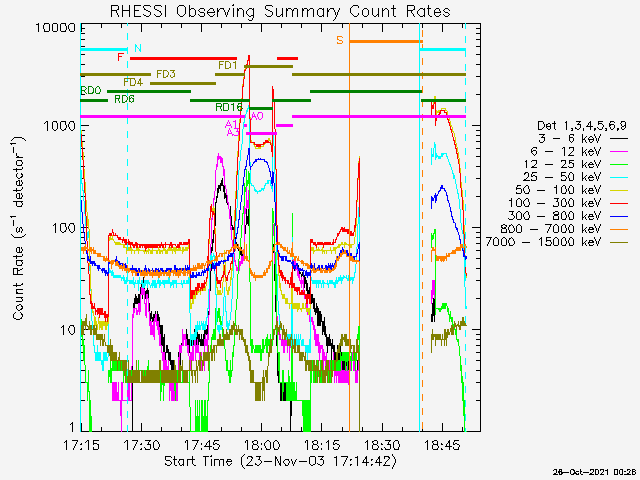Select the '7000 - 15000 keV' legend entry
This screenshot has width=640, height=480.
(x=557, y=242)
